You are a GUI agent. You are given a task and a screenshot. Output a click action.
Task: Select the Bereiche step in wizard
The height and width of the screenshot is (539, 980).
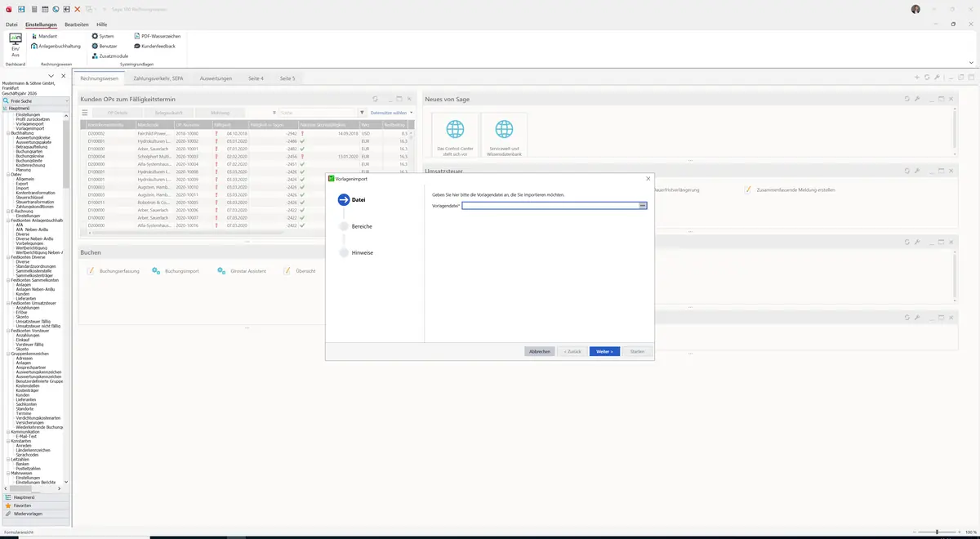[x=356, y=226]
